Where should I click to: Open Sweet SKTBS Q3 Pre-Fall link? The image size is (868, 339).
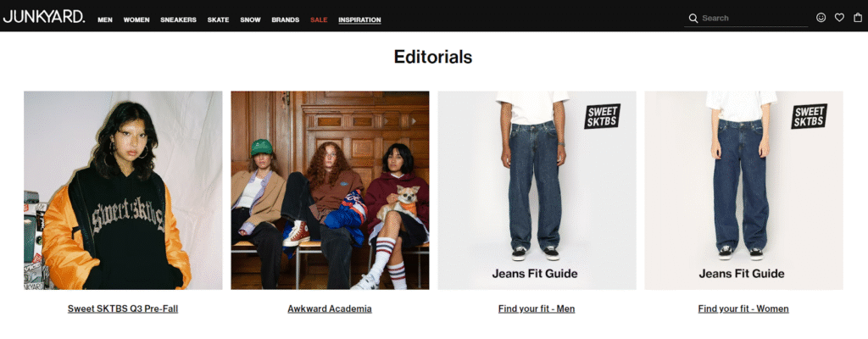click(123, 308)
